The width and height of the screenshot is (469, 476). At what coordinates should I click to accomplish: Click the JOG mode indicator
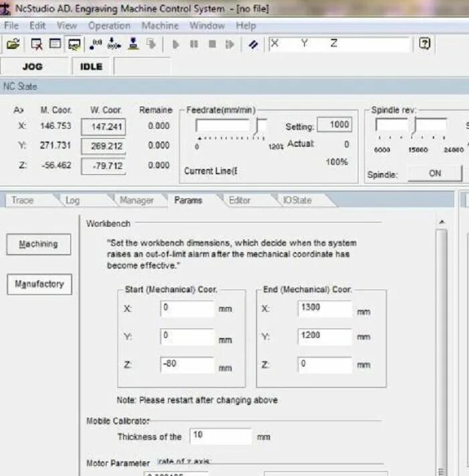(x=33, y=66)
